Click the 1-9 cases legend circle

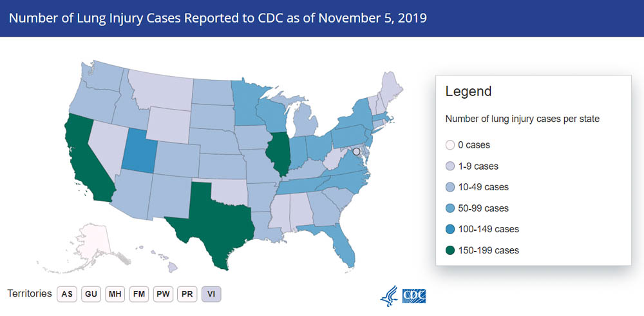pyautogui.click(x=451, y=166)
